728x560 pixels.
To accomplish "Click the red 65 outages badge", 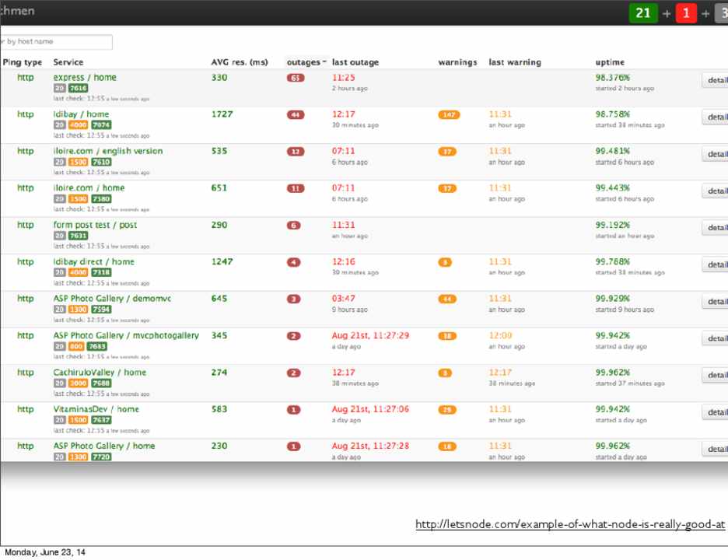I will coord(296,78).
